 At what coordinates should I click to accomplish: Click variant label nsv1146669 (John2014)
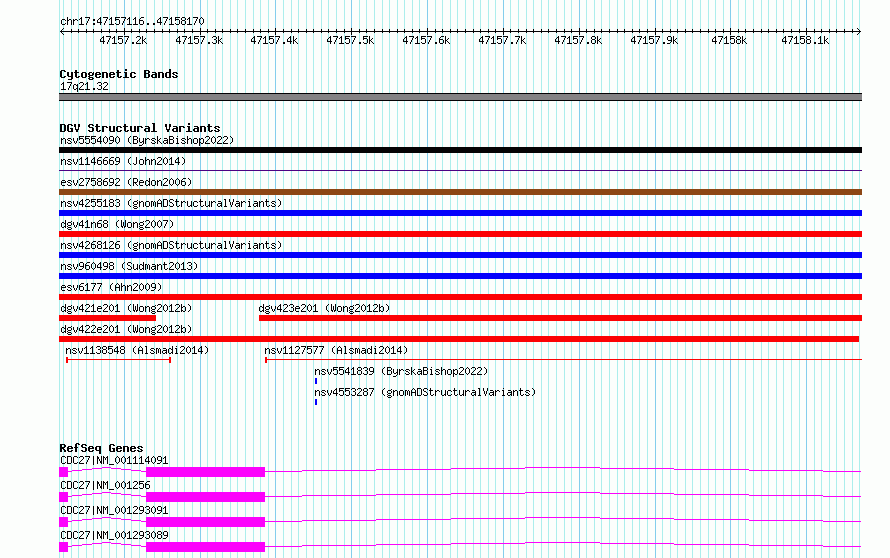[x=123, y=161]
